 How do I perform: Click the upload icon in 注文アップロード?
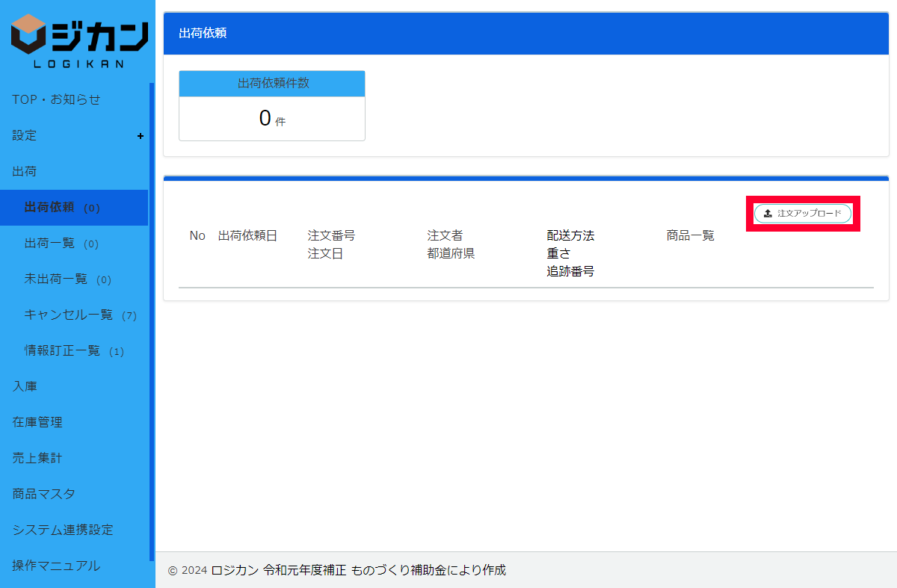pos(768,214)
